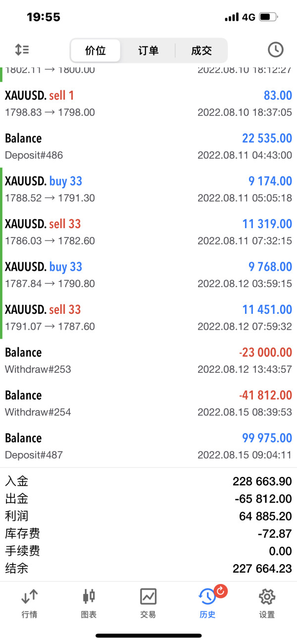Tap the red notification badge on 历史
297x644 pixels.
[x=221, y=590]
